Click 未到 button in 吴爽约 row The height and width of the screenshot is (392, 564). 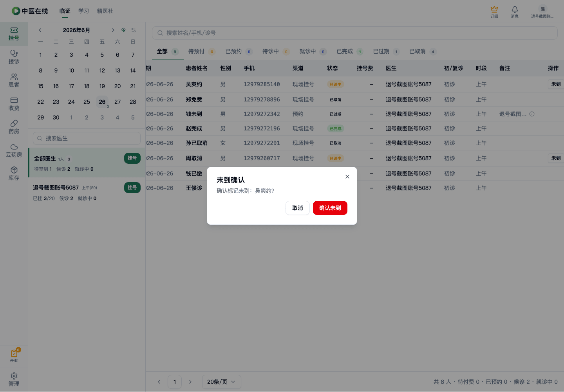click(556, 84)
